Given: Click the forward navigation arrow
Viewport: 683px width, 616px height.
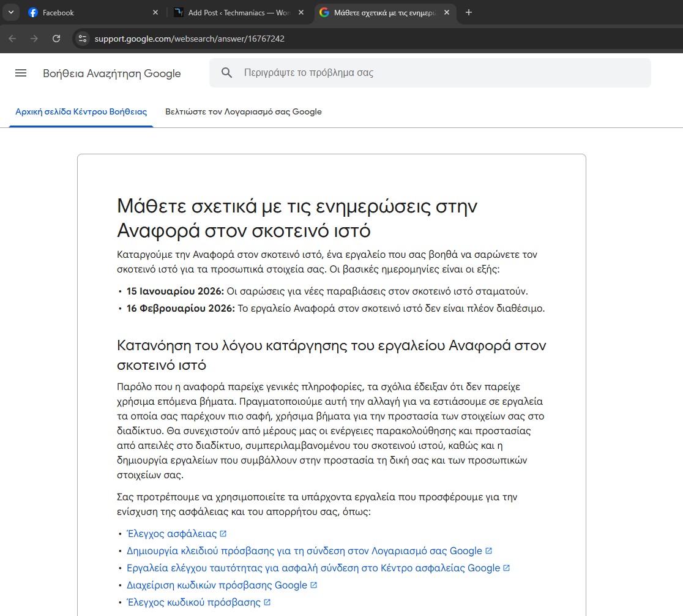Looking at the screenshot, I should 34,39.
